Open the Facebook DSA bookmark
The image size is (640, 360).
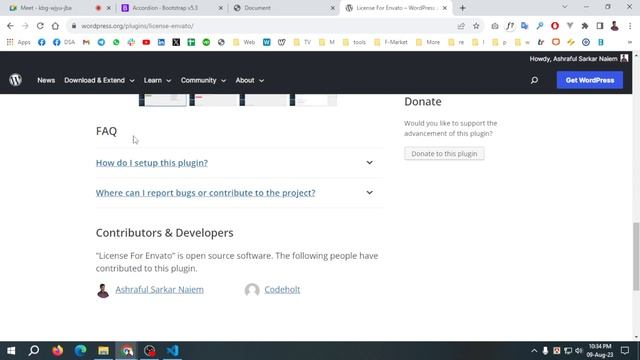(64, 42)
